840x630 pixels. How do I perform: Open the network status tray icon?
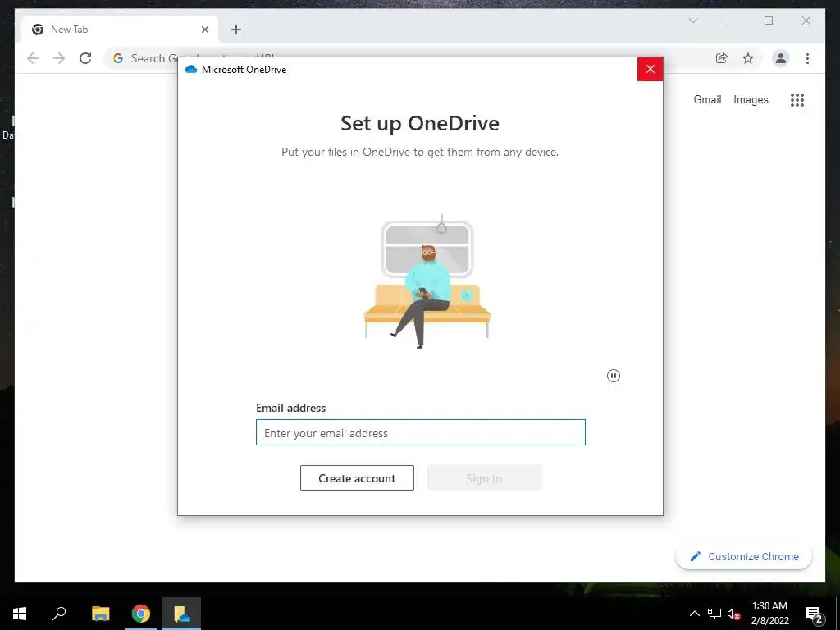pos(714,614)
